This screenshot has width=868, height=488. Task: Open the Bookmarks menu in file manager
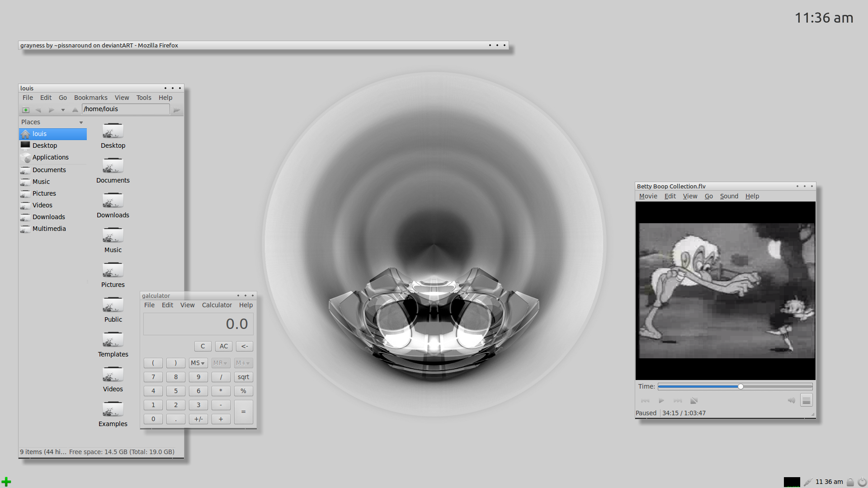point(91,98)
